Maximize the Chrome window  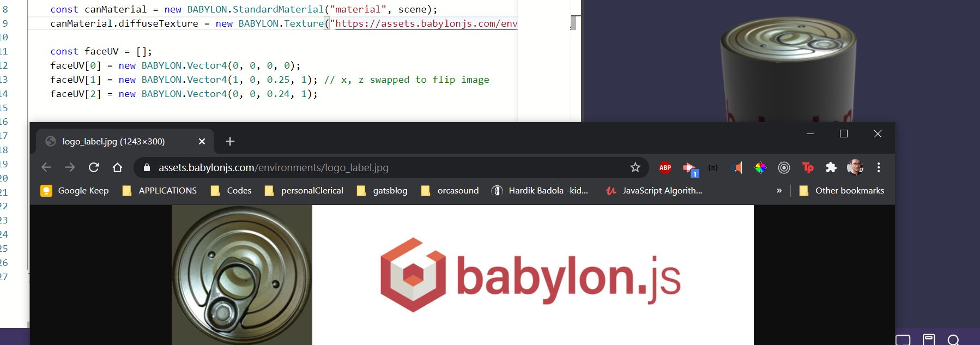(x=844, y=134)
